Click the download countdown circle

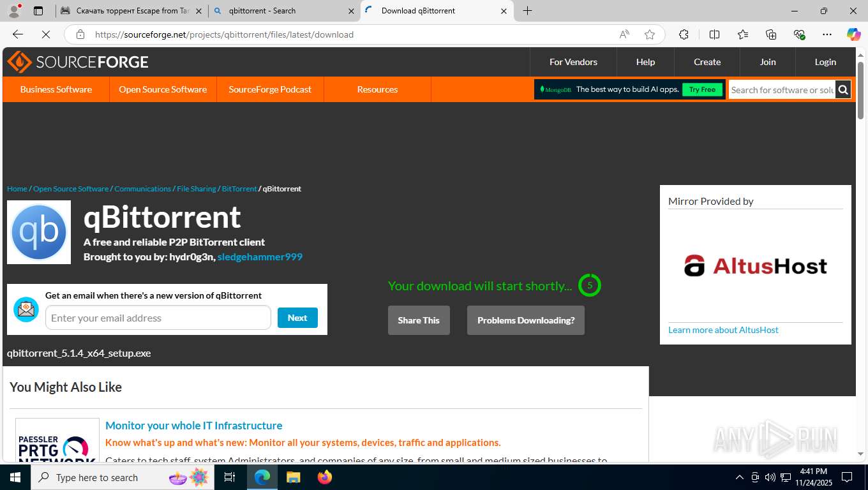[x=590, y=285]
